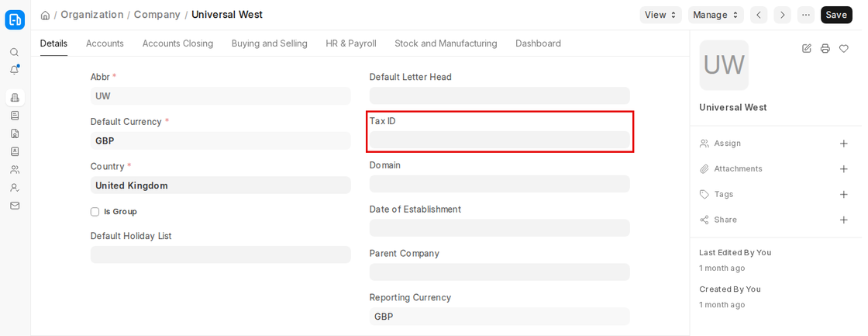868x336 pixels.
Task: Click the UW avatar thumbnail
Action: point(724,65)
